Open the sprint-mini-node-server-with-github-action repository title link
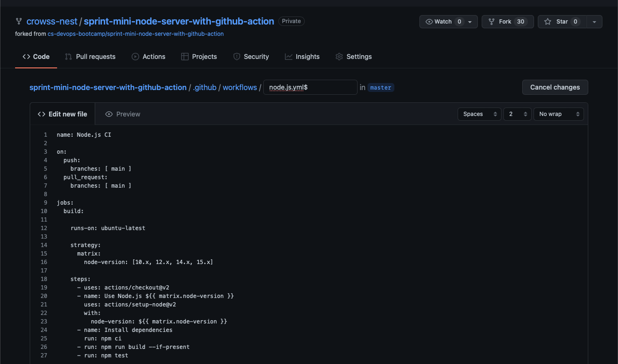 tap(179, 21)
